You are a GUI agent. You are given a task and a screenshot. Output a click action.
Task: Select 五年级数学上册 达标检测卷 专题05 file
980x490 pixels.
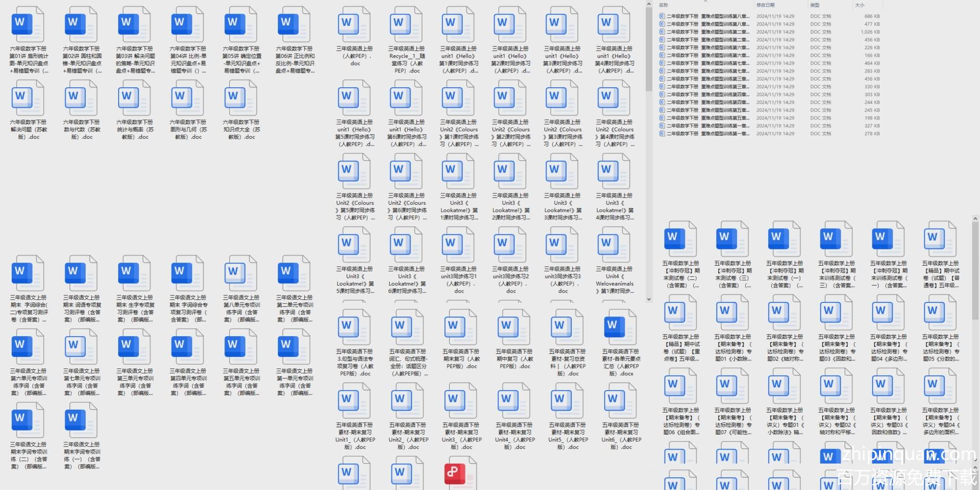pyautogui.click(x=940, y=328)
